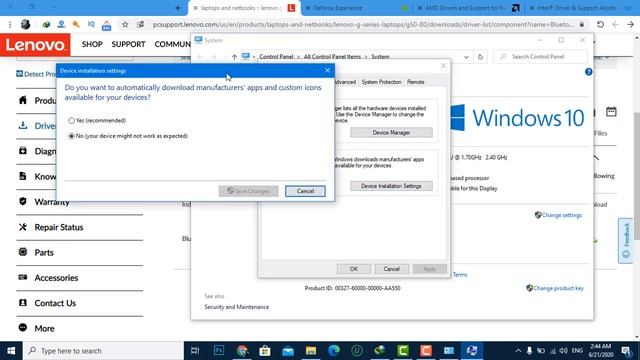This screenshot has width=640, height=360.
Task: Expand the Control Panel address dropdown
Action: [x=466, y=57]
